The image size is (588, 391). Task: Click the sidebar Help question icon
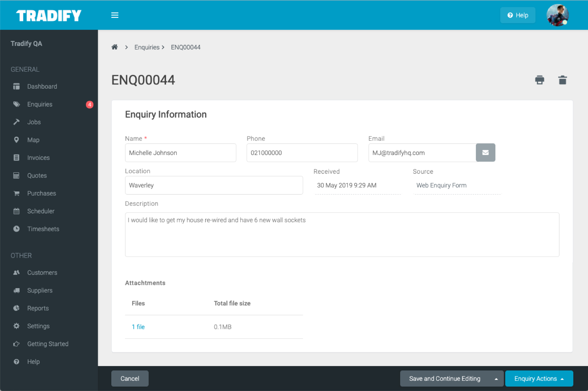[x=17, y=362]
